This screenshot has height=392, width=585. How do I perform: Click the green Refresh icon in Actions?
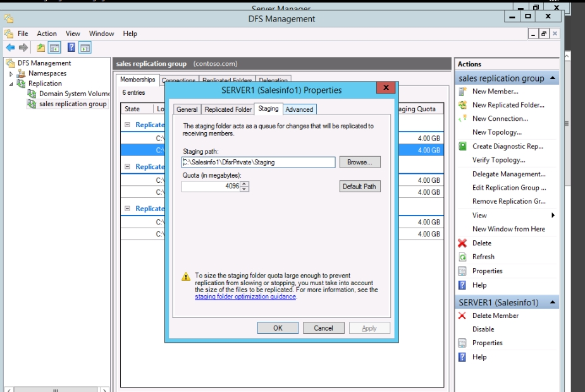[462, 257]
